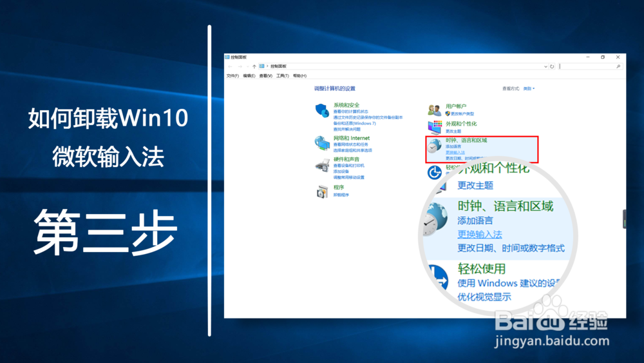This screenshot has height=363, width=644.
Task: Click small 添加语言 link in the red box
Action: coord(453,146)
